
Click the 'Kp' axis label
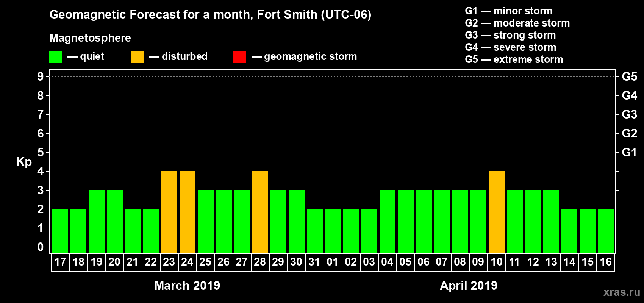tap(24, 162)
